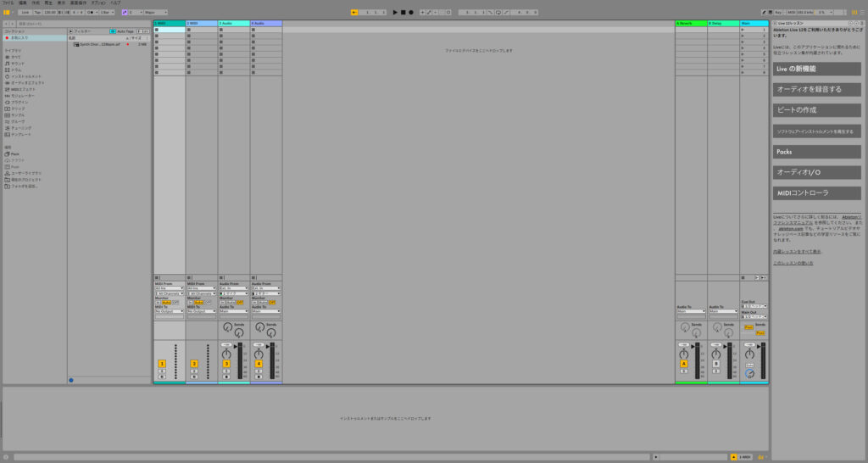Viewport: 868px width, 463px height.
Task: Toggle the A Reverb track activator
Action: coord(683,363)
